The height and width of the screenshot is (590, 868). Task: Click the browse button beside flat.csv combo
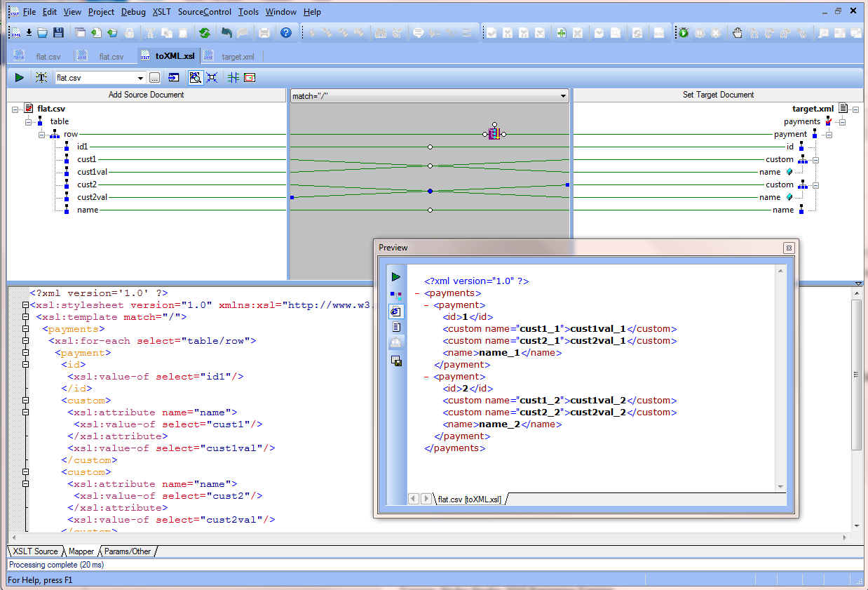point(154,78)
